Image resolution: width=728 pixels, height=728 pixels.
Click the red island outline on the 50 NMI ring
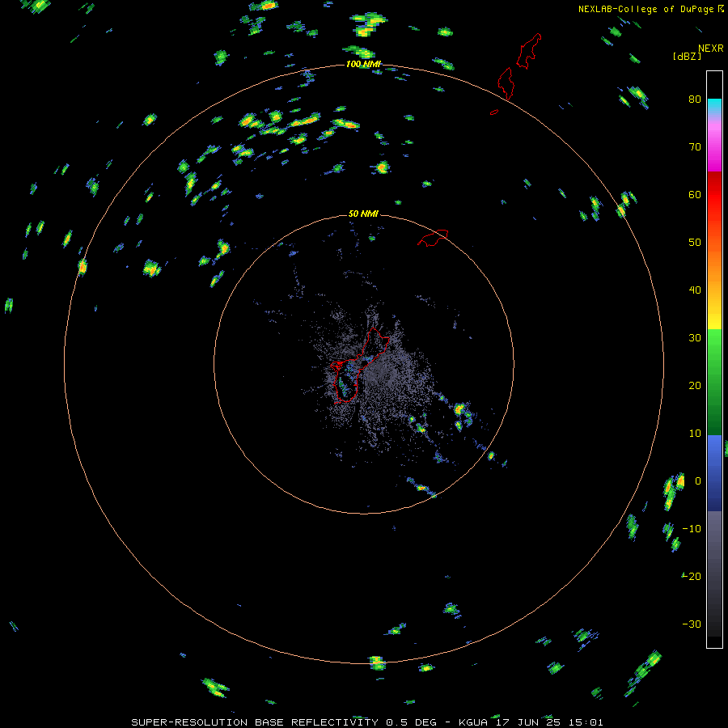coord(433,238)
